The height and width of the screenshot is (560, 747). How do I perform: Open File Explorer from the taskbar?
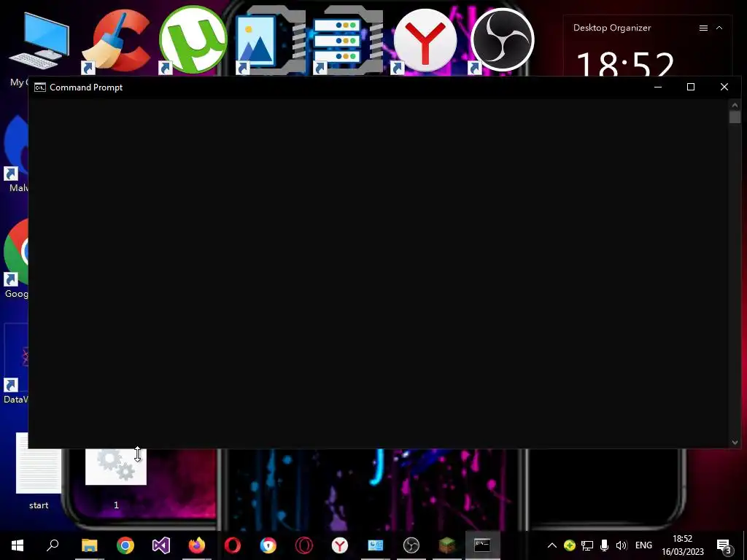tap(89, 545)
